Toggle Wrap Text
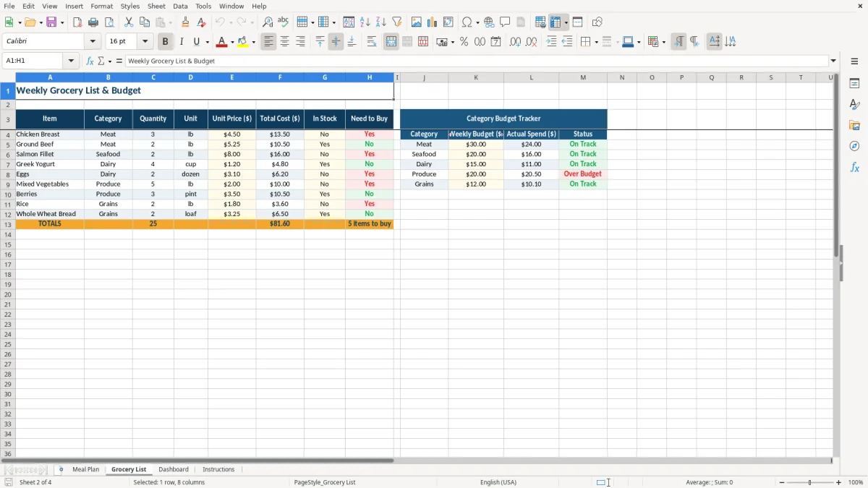The image size is (868, 488). (372, 42)
